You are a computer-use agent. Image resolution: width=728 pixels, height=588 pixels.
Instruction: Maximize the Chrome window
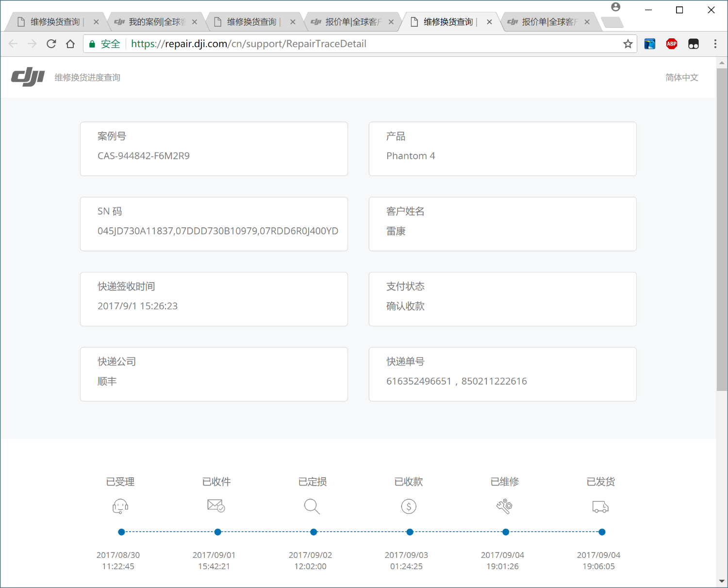point(679,10)
